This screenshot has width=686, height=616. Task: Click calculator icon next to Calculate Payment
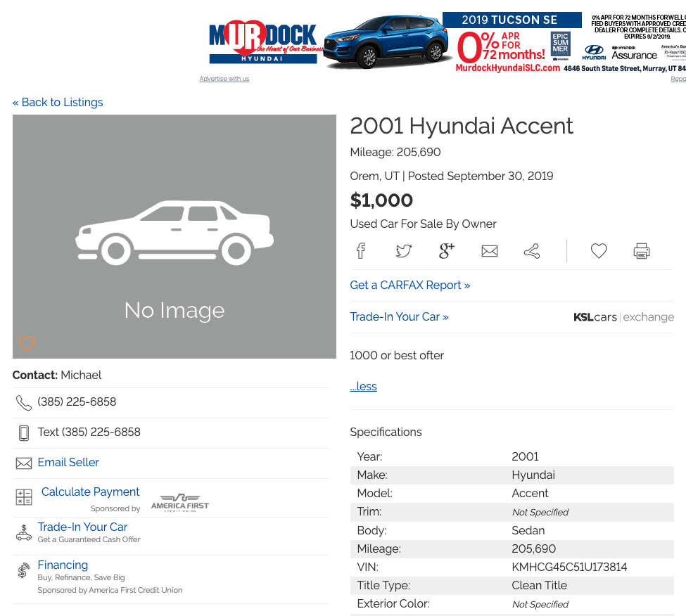(24, 497)
